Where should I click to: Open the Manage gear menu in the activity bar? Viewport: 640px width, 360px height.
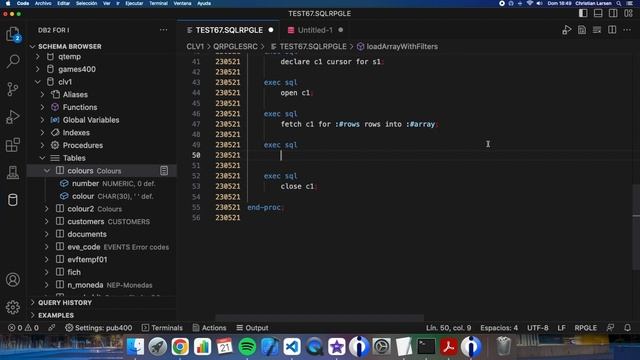point(13,307)
